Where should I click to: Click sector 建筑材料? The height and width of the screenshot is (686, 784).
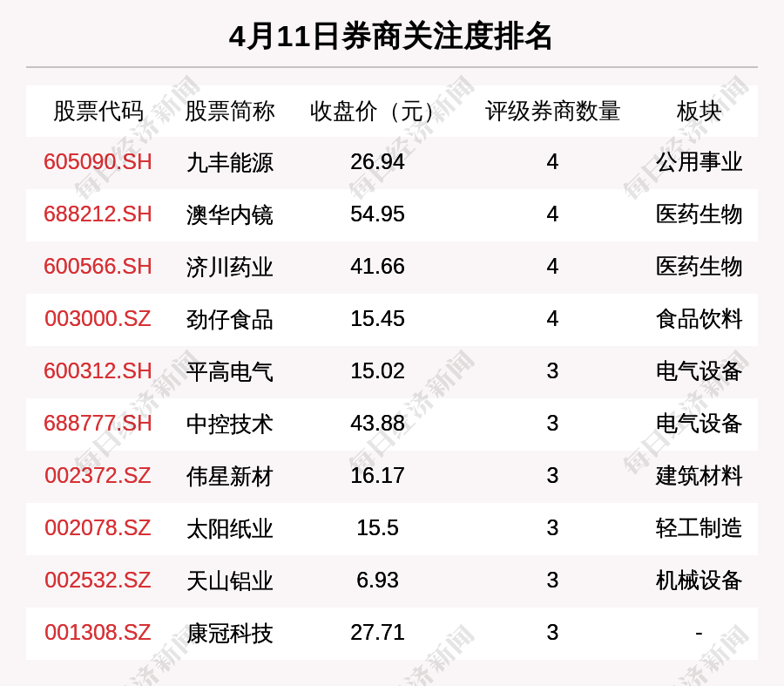tap(699, 476)
